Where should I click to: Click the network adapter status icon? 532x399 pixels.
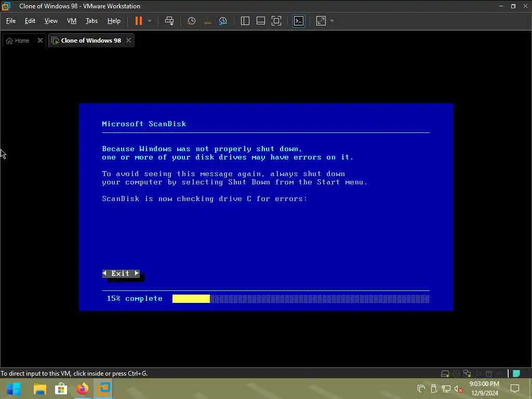467,374
